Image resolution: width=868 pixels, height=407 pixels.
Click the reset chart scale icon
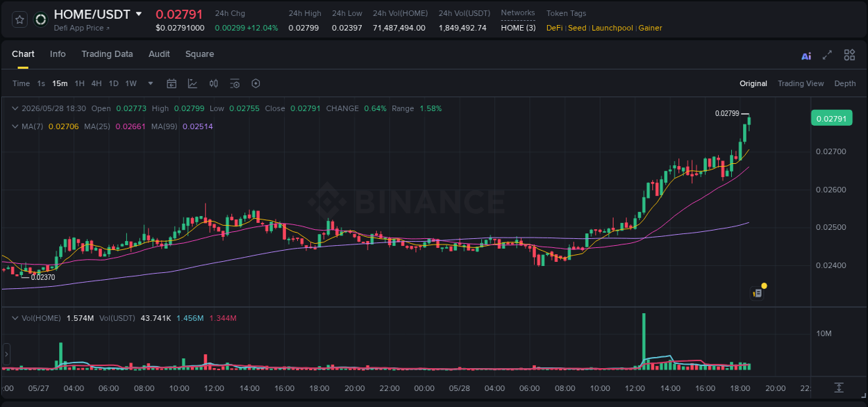[839, 387]
